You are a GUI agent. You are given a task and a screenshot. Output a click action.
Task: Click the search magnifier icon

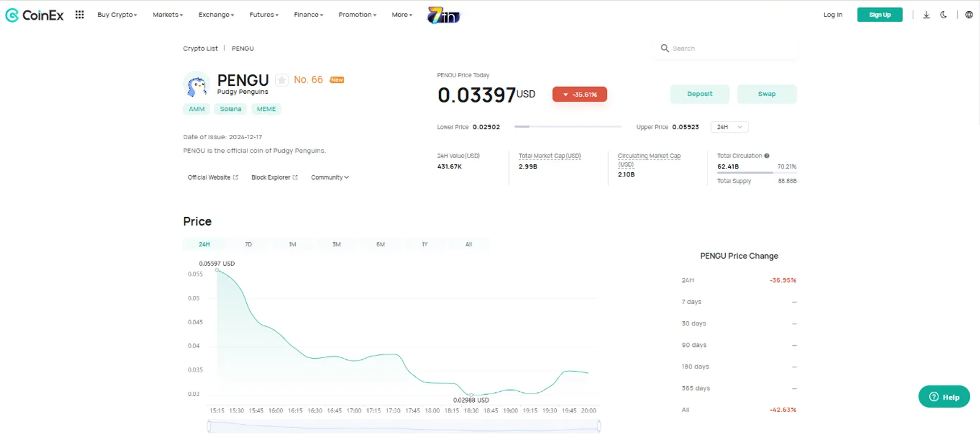(665, 48)
